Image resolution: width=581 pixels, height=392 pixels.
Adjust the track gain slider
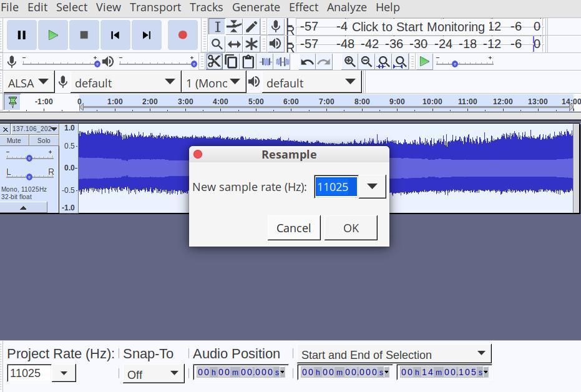point(29,158)
